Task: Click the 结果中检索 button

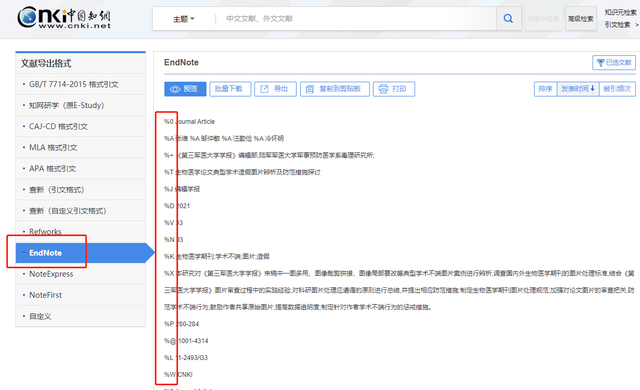Action: pyautogui.click(x=543, y=19)
